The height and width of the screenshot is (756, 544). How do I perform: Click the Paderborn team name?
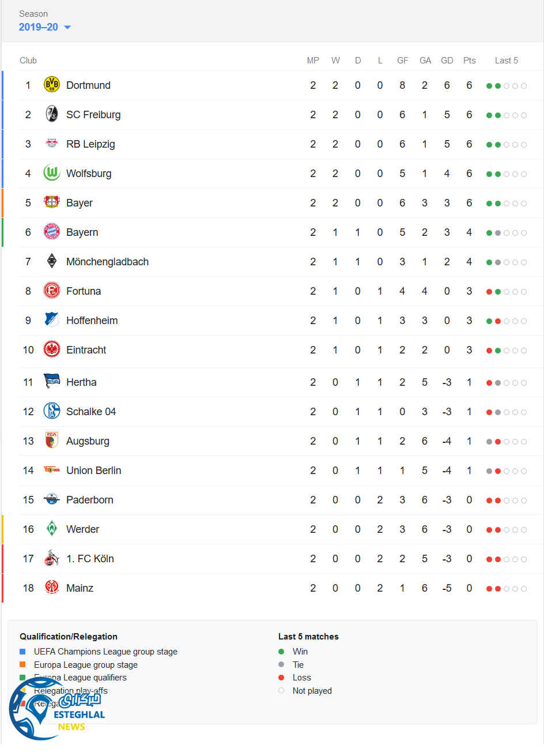(89, 500)
